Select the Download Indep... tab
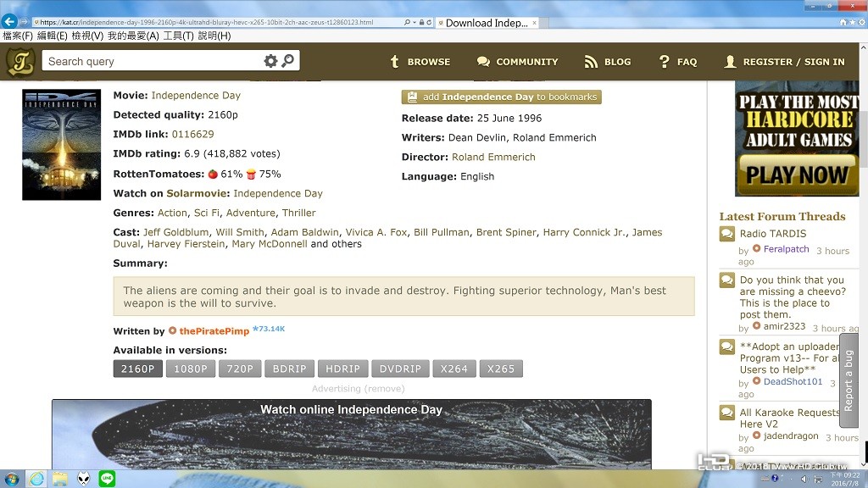This screenshot has width=868, height=488. [487, 23]
